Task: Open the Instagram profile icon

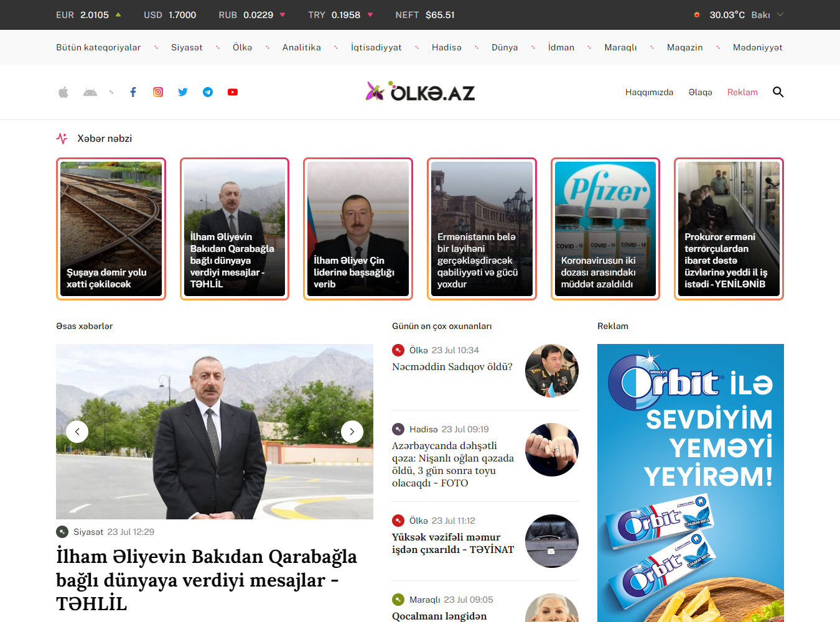Action: tap(158, 92)
